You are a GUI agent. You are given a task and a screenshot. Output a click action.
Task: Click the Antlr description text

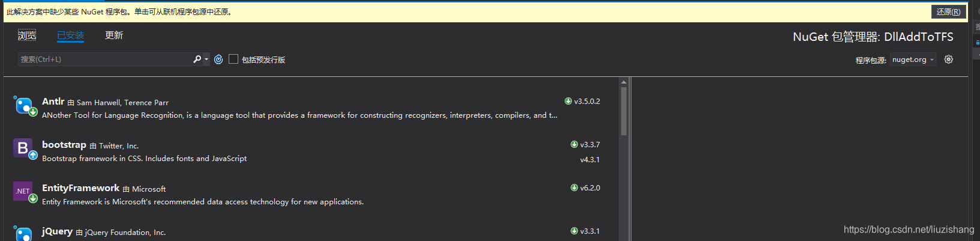(x=299, y=115)
